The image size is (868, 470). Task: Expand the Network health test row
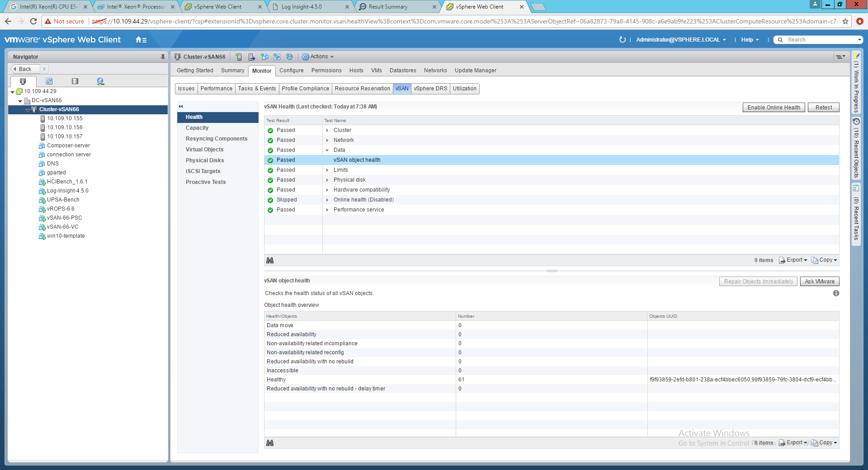[327, 140]
